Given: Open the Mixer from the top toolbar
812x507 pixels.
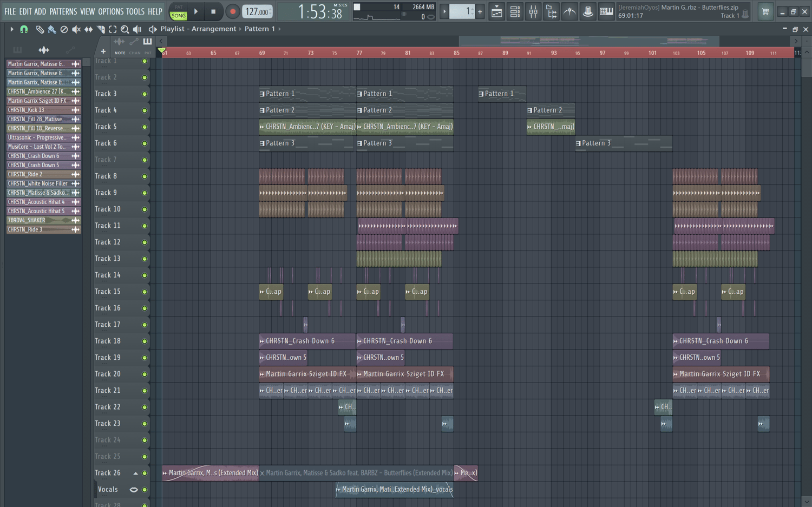Looking at the screenshot, I should 533,11.
